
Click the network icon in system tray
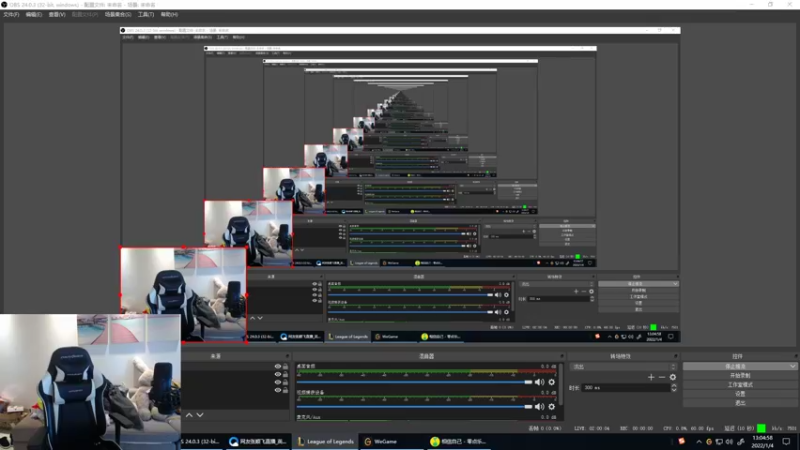click(x=719, y=442)
